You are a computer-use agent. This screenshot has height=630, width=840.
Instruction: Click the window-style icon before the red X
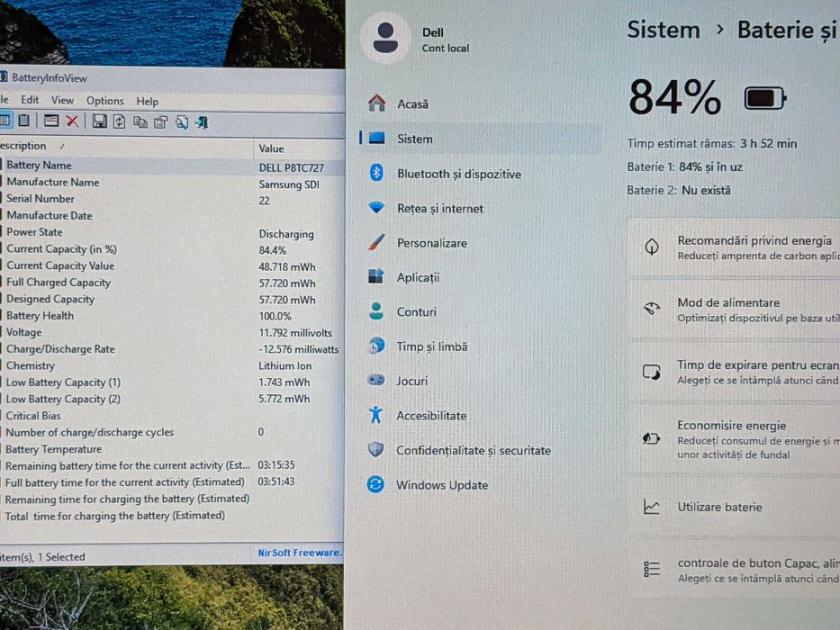pos(51,121)
